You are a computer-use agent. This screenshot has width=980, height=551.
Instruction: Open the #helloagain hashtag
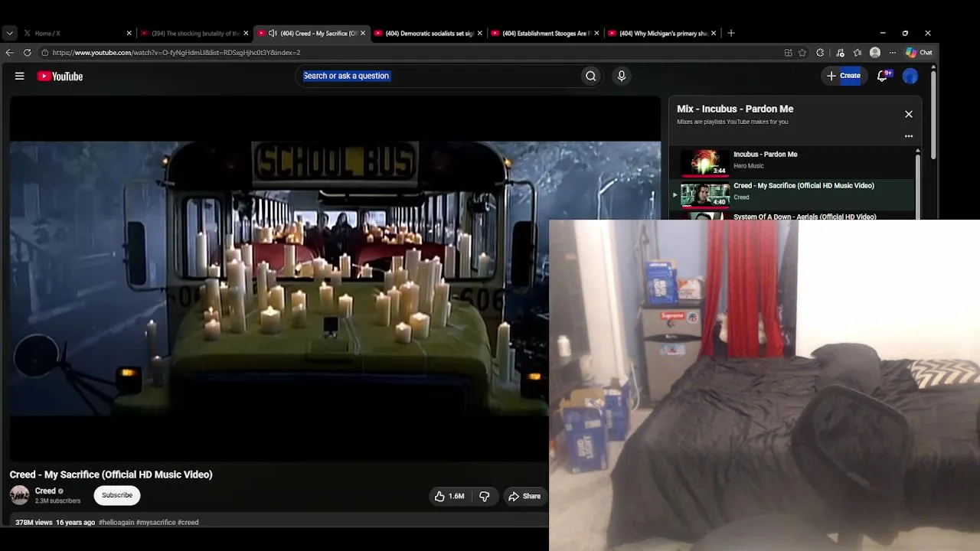click(116, 523)
